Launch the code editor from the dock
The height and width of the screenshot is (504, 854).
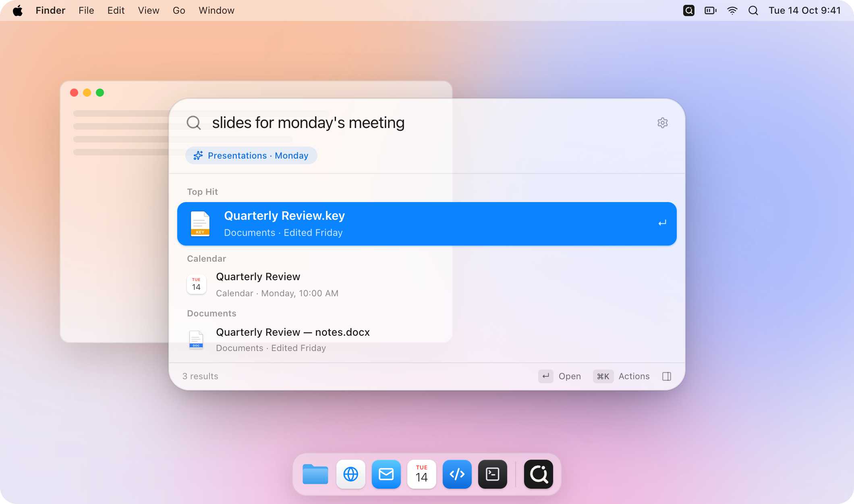click(x=457, y=474)
